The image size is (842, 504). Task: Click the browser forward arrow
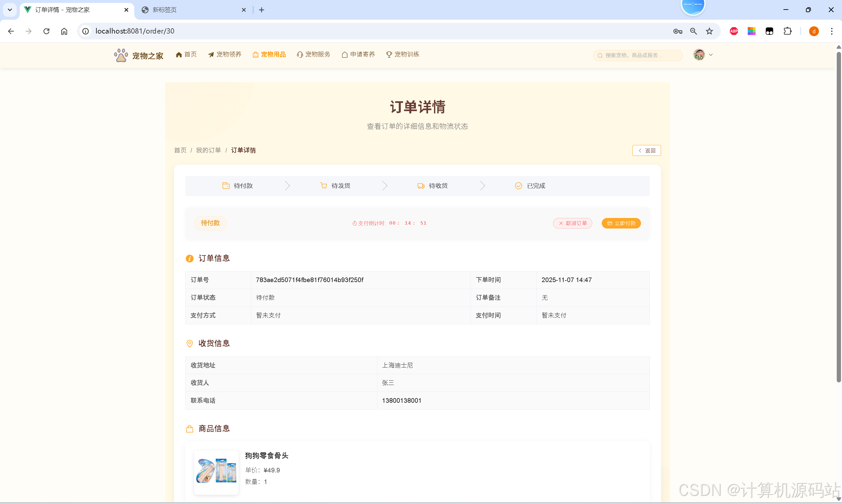[29, 31]
